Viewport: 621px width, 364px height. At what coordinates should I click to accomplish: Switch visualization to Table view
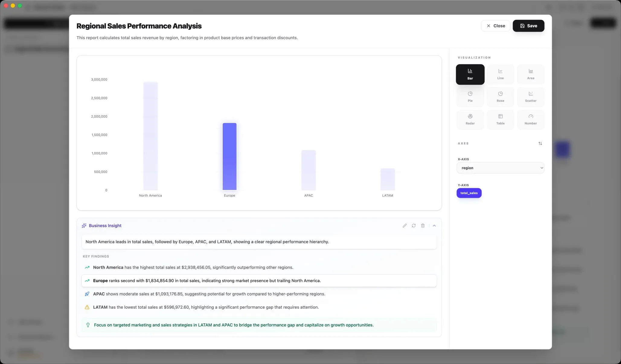(500, 119)
